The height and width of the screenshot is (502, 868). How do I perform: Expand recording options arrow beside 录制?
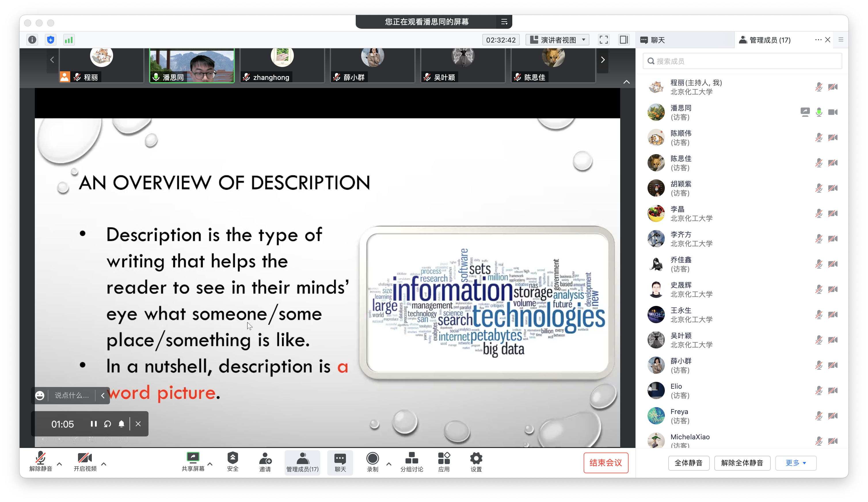389,464
